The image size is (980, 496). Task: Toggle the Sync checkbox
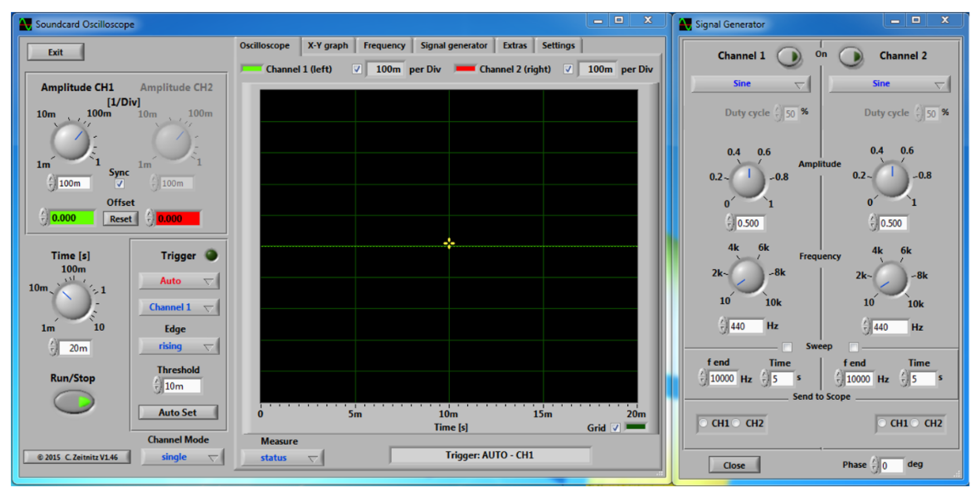pos(119,184)
